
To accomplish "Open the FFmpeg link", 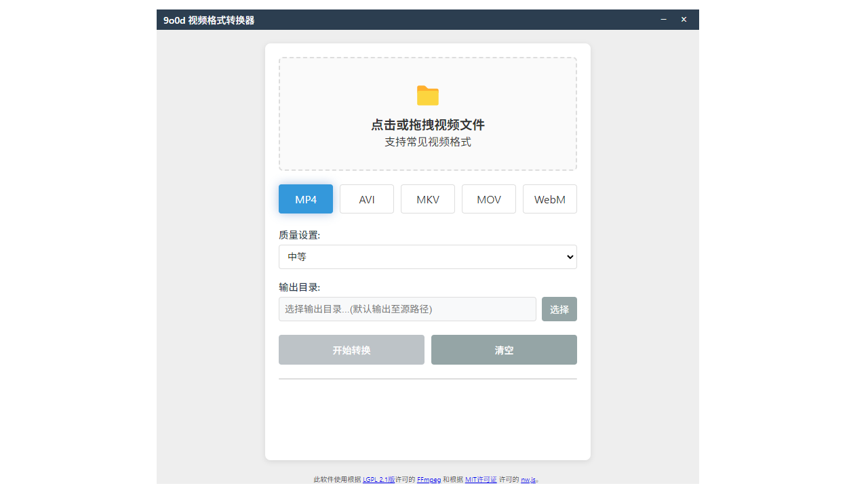I will click(x=429, y=479).
